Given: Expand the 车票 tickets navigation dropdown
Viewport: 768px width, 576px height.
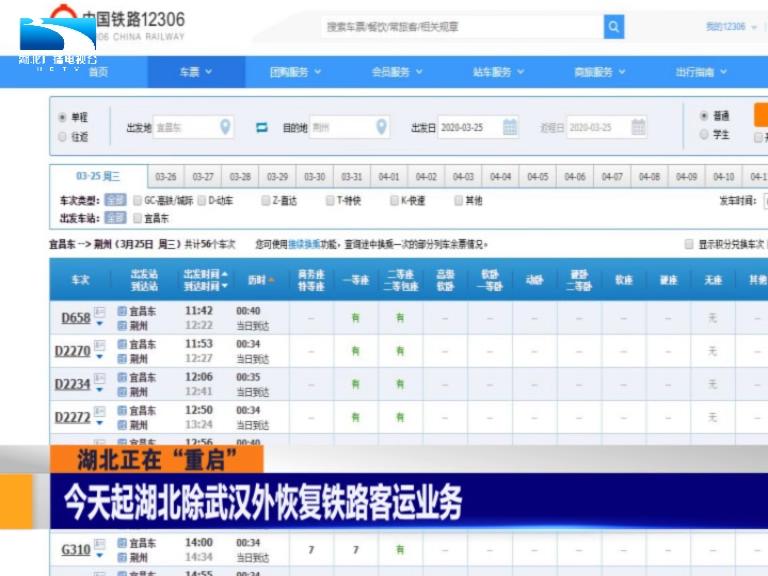Looking at the screenshot, I should point(195,72).
